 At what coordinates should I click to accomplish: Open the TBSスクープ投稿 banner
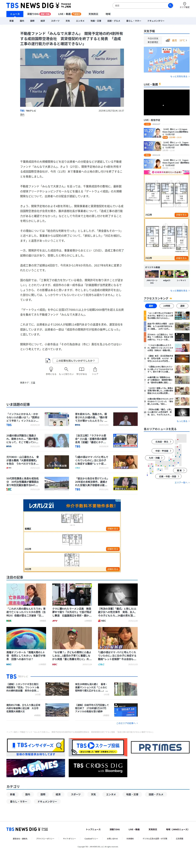98,747
